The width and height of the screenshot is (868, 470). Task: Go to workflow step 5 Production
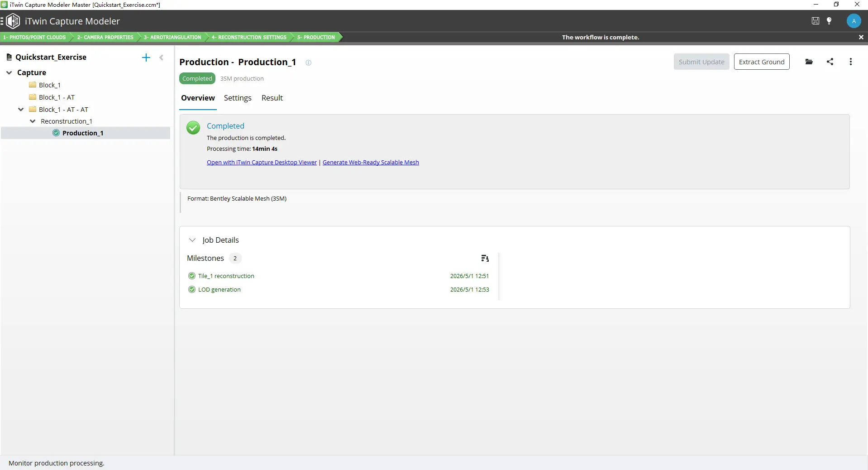(316, 37)
